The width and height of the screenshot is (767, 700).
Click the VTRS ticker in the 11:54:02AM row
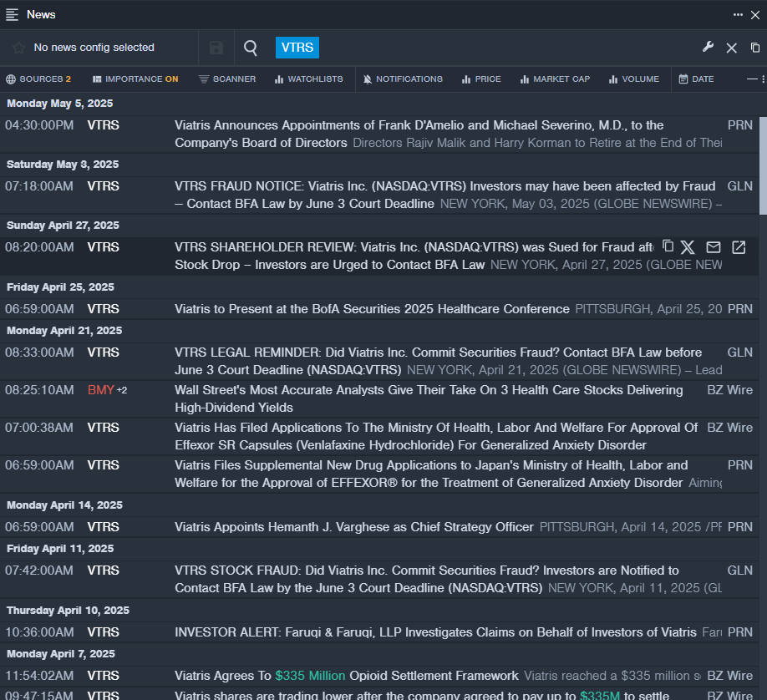(x=104, y=676)
